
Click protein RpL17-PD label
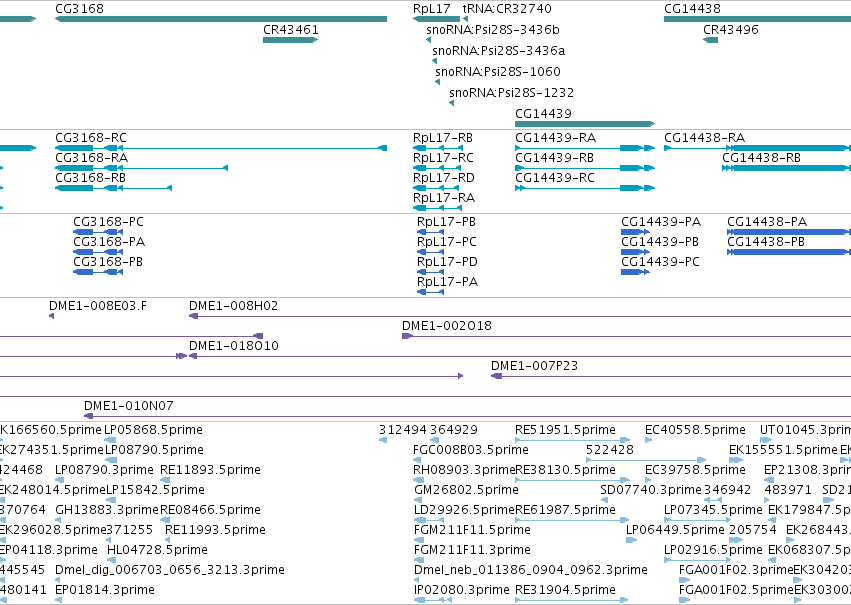pyautogui.click(x=447, y=262)
